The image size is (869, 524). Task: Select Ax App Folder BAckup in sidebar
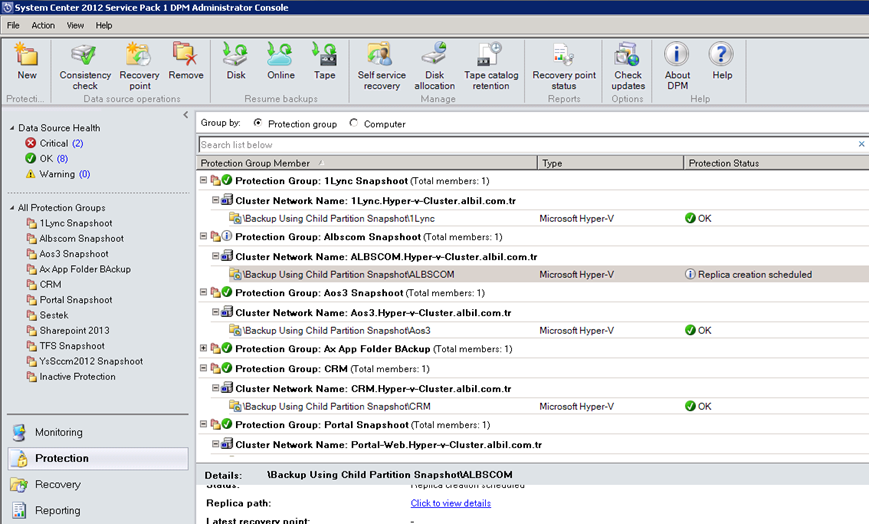(79, 269)
